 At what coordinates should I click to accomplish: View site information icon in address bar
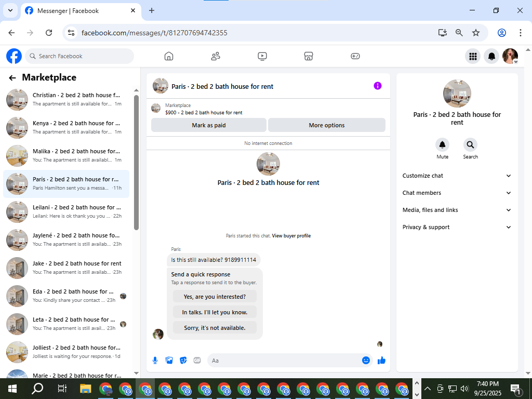coord(71,33)
